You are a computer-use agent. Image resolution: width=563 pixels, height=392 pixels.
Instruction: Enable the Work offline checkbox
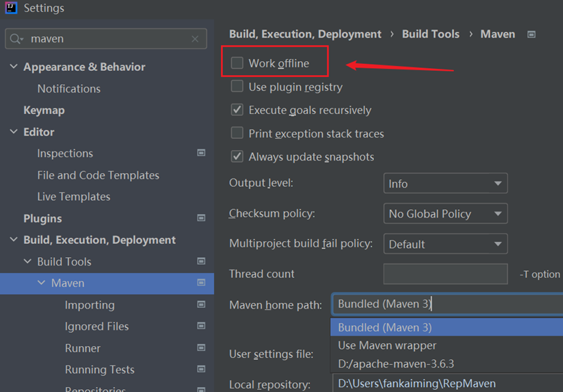[237, 63]
